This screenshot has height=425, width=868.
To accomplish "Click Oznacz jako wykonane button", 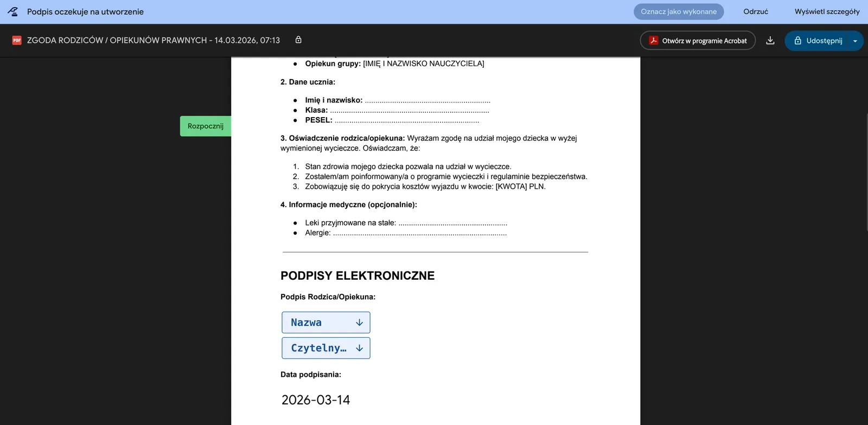I will click(x=679, y=11).
